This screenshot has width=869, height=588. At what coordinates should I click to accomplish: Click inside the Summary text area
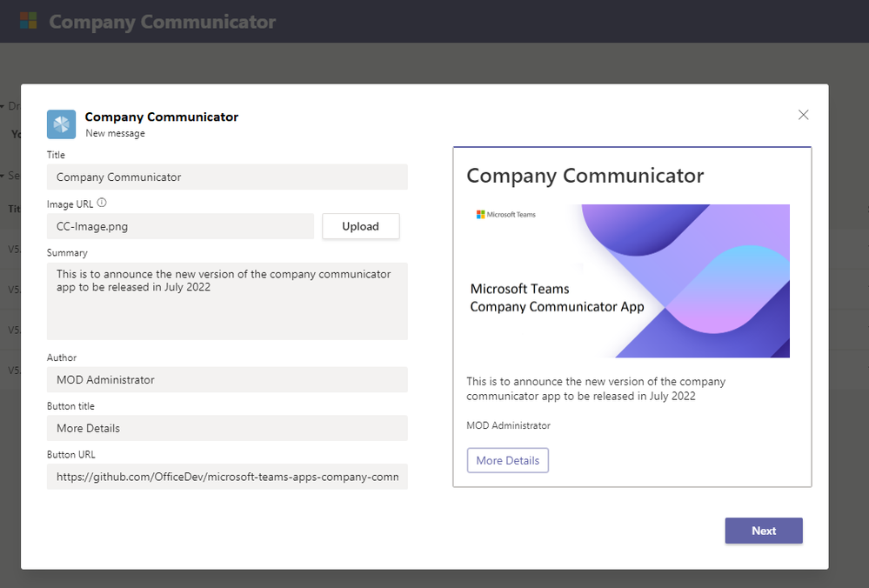[227, 301]
